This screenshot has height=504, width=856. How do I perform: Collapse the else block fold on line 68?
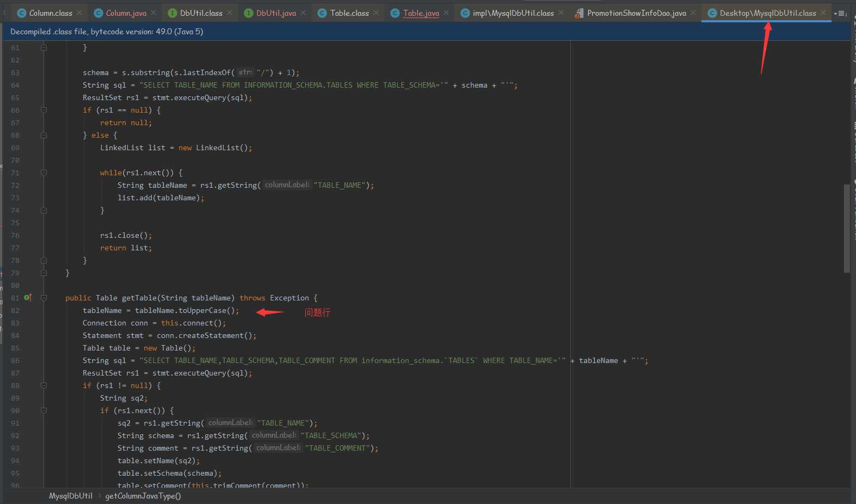(x=44, y=135)
